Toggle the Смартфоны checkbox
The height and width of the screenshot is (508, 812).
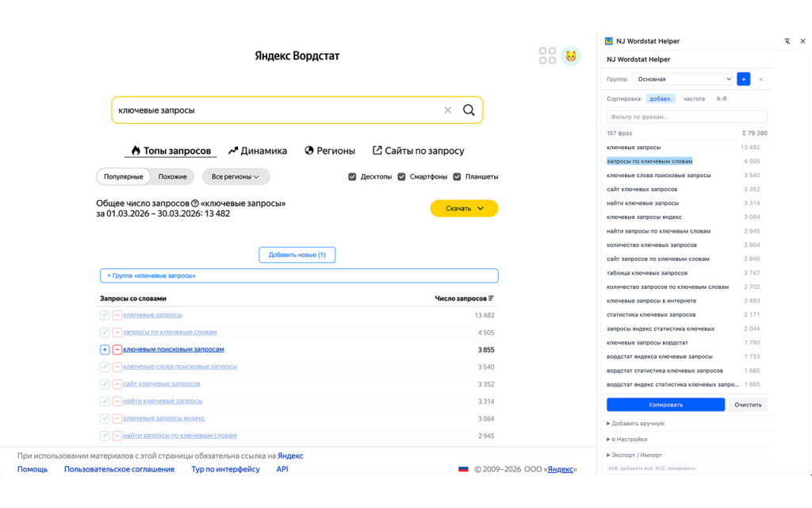[402, 177]
